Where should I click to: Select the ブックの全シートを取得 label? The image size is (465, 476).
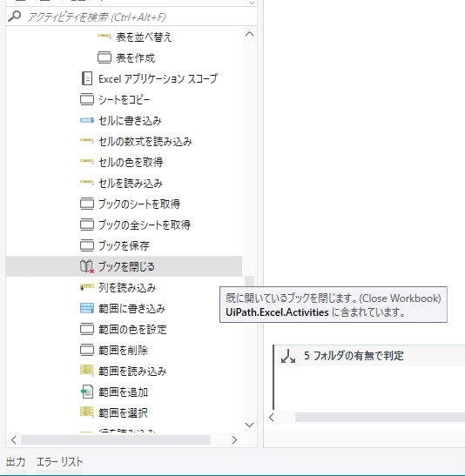click(x=145, y=225)
